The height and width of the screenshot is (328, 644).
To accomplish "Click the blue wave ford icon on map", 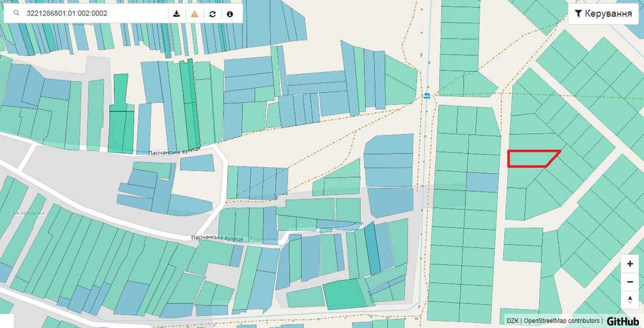I will [x=428, y=96].
